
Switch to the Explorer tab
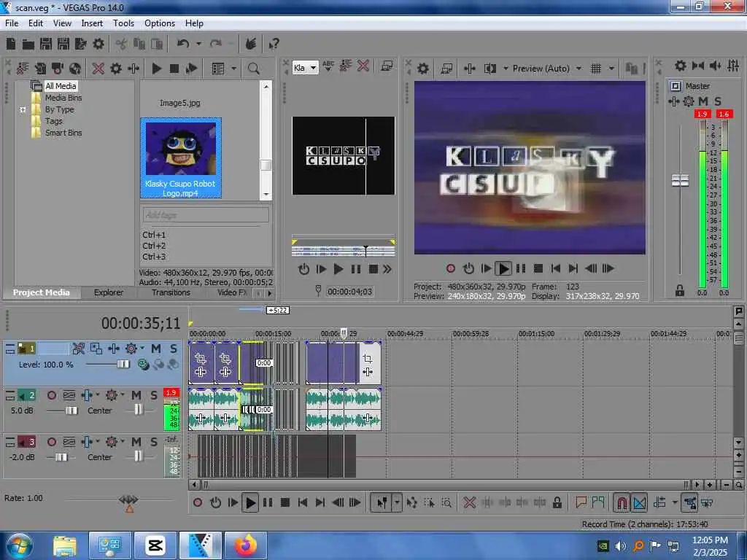coord(109,292)
